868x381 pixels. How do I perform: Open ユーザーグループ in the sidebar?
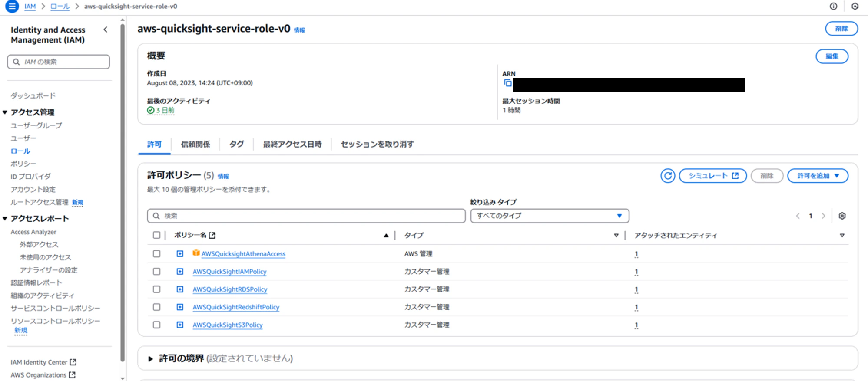tap(36, 125)
